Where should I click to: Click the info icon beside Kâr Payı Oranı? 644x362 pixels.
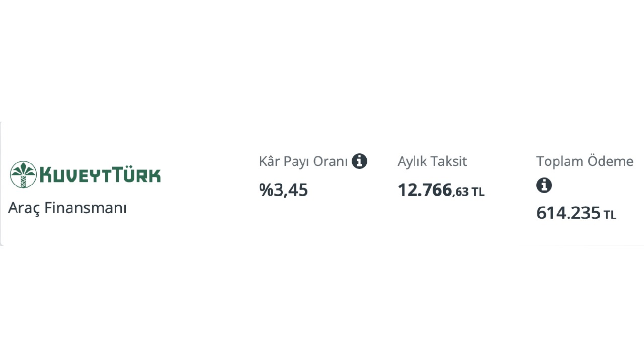coord(359,161)
